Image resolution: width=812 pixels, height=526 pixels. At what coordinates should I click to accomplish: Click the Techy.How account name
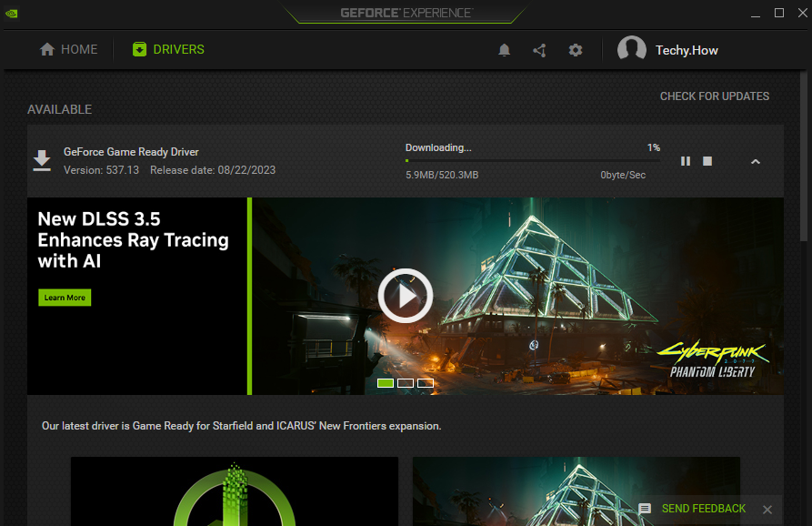coord(687,50)
